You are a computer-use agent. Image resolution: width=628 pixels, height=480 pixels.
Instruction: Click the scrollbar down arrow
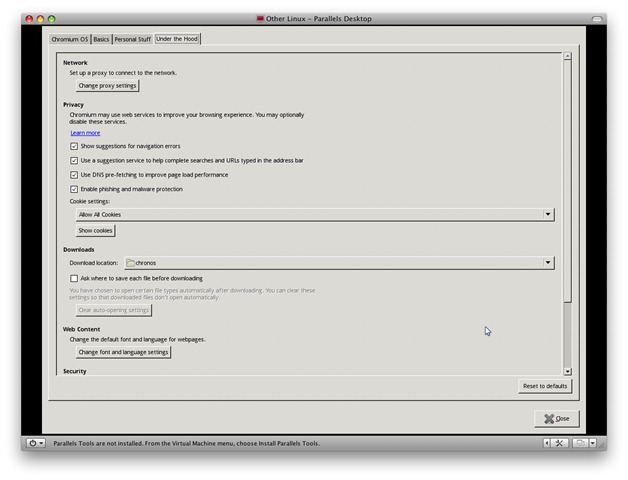point(568,371)
